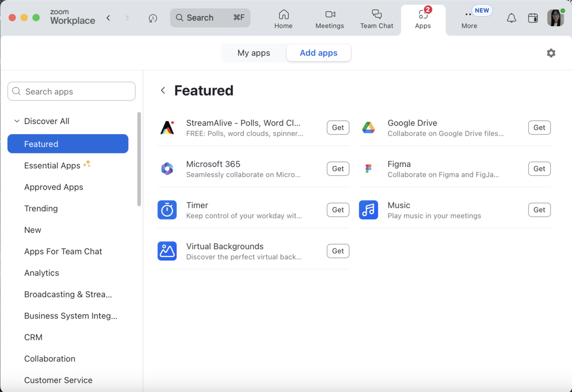Viewport: 572px width, 392px height.
Task: Go back from Featured page
Action: coord(163,91)
